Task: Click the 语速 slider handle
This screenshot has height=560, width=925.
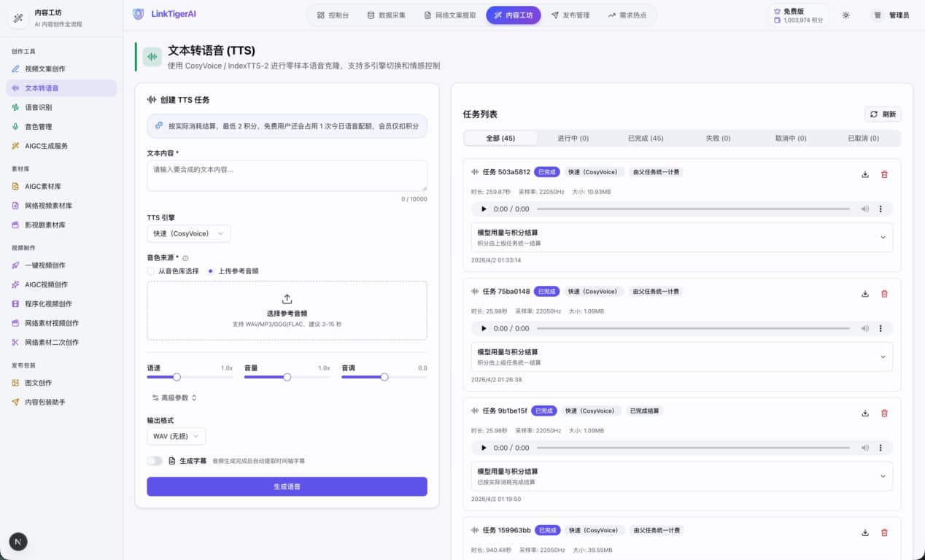Action: (177, 377)
